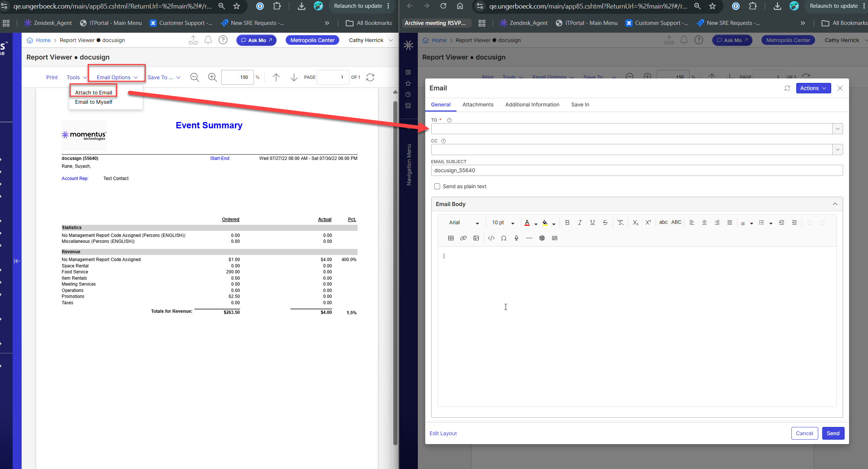
Task: Open the Tools dropdown in report toolbar
Action: tap(77, 77)
